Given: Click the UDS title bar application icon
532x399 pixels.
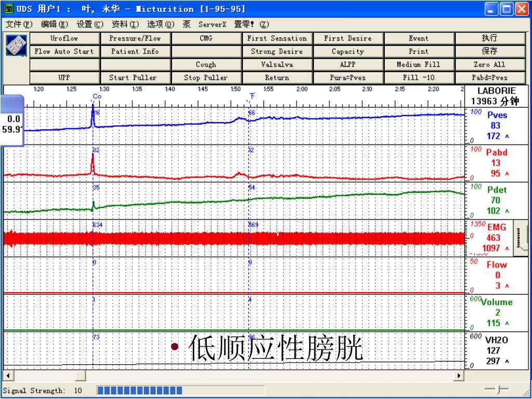Looking at the screenshot, I should [x=9, y=8].
